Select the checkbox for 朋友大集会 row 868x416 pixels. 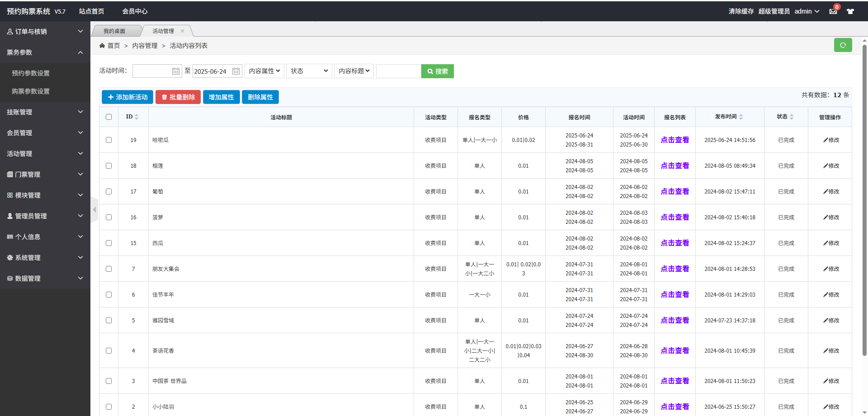(x=108, y=269)
